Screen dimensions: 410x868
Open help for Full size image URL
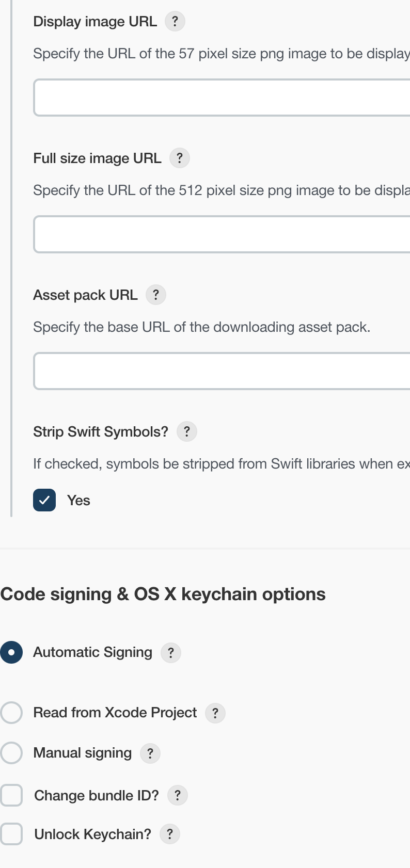tap(180, 158)
